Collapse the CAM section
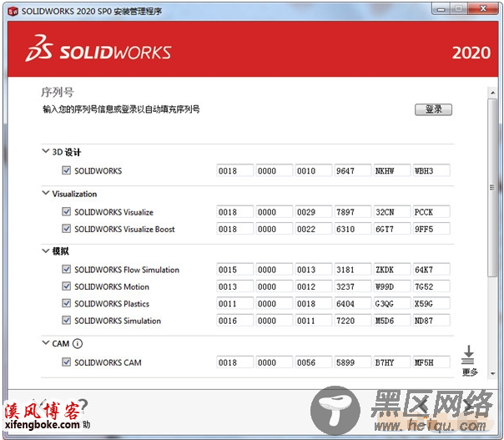Viewport: 504px width, 440px height. pyautogui.click(x=46, y=343)
